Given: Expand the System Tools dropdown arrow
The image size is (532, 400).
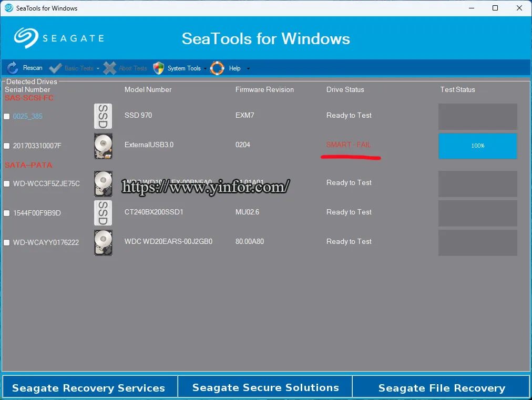Looking at the screenshot, I should 205,68.
